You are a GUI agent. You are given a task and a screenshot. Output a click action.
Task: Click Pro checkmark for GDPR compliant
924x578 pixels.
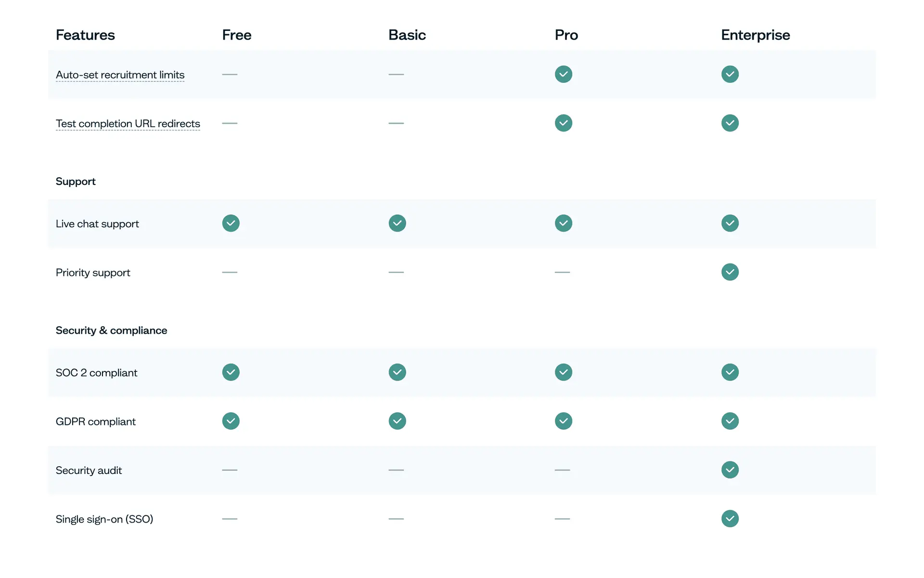point(563,421)
